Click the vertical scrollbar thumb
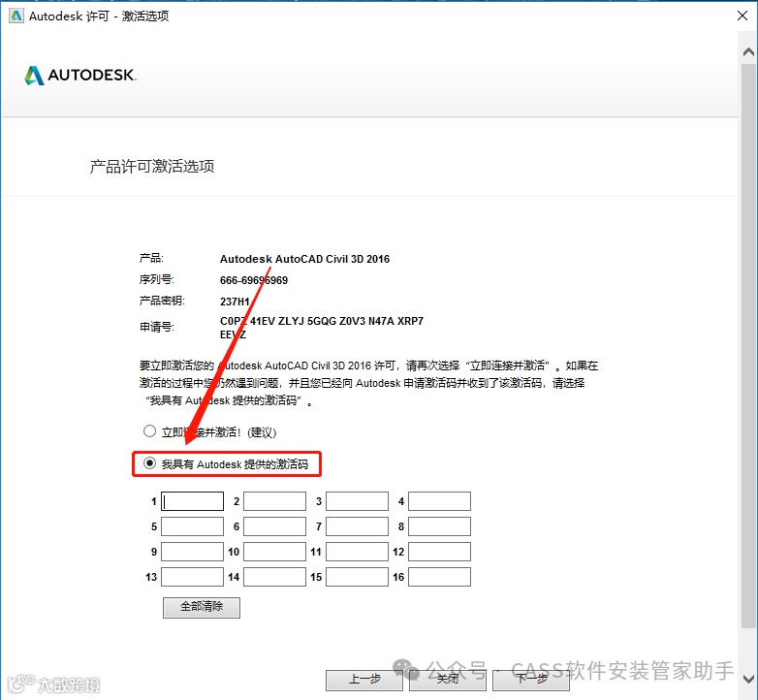Image resolution: width=758 pixels, height=700 pixels. pyautogui.click(x=748, y=346)
